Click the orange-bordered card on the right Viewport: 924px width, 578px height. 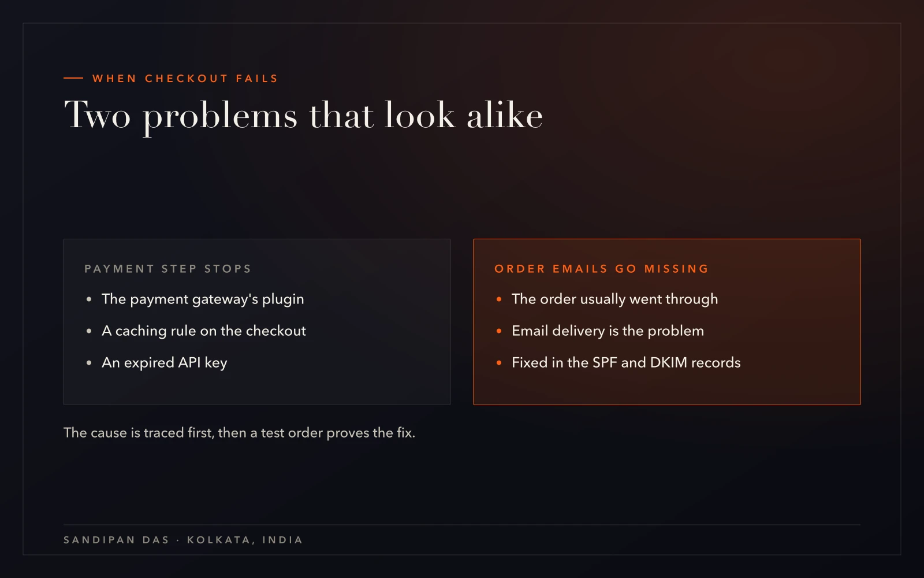[x=667, y=322]
